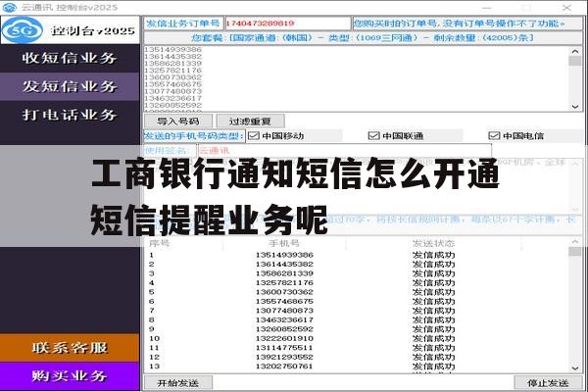The width and height of the screenshot is (588, 392).
Task: Select table row with number 13257821176
Action: (x=357, y=283)
